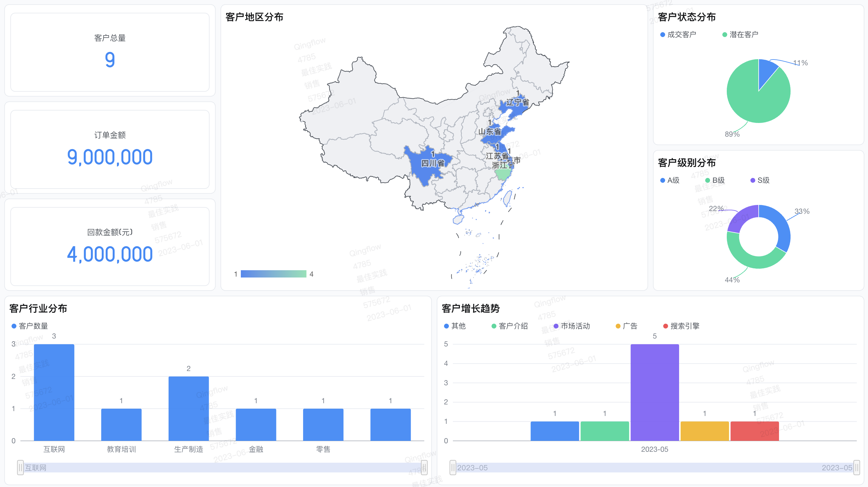Hide the 其他 series via legend

click(x=455, y=326)
